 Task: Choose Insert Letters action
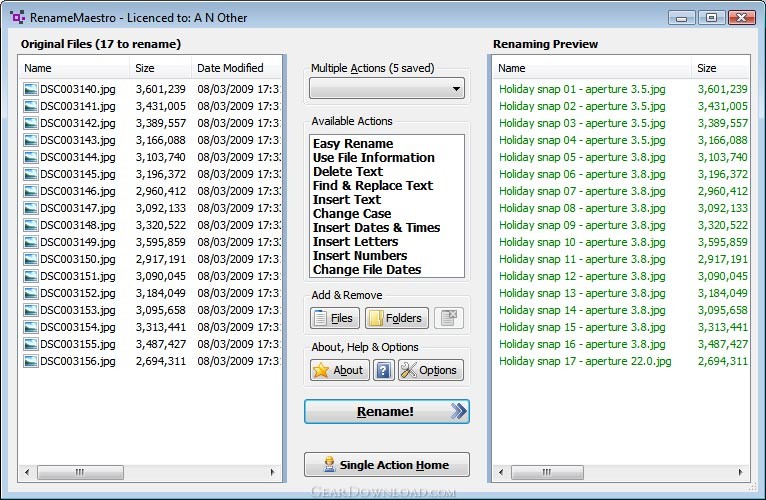355,241
